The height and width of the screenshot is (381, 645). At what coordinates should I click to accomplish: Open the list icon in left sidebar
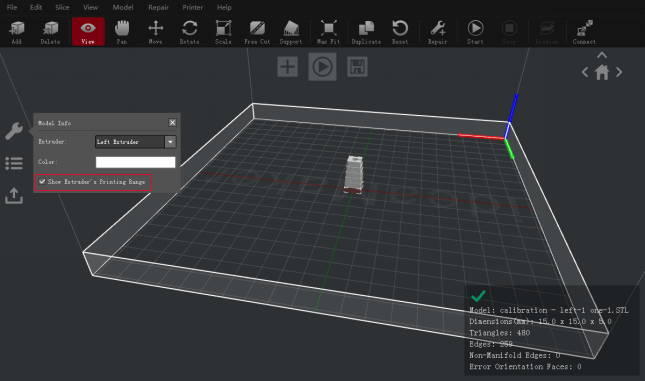point(14,163)
